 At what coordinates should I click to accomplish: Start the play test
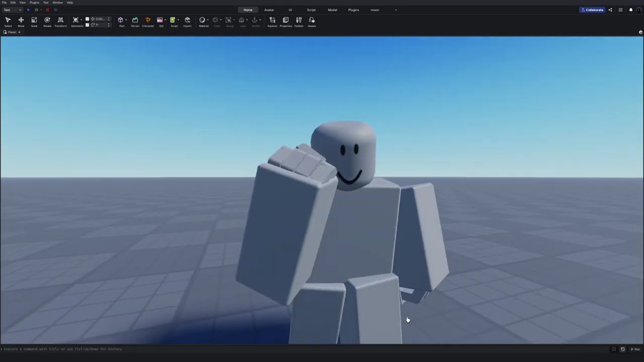[28, 10]
